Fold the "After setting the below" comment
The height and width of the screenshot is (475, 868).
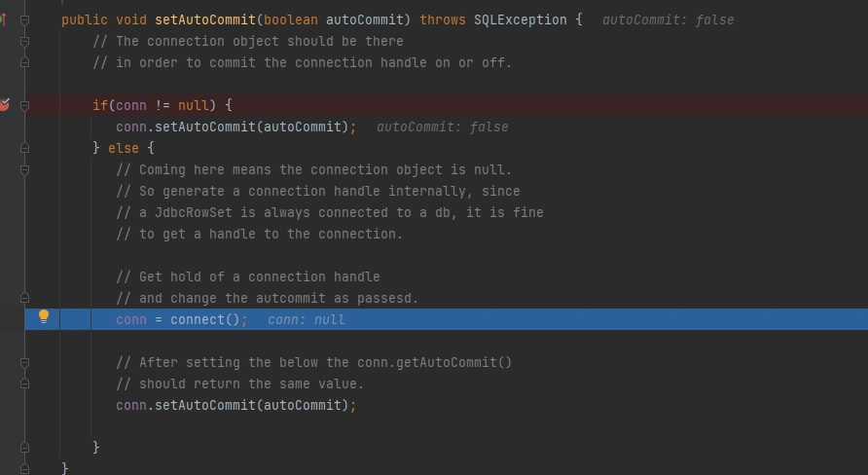tap(25, 362)
